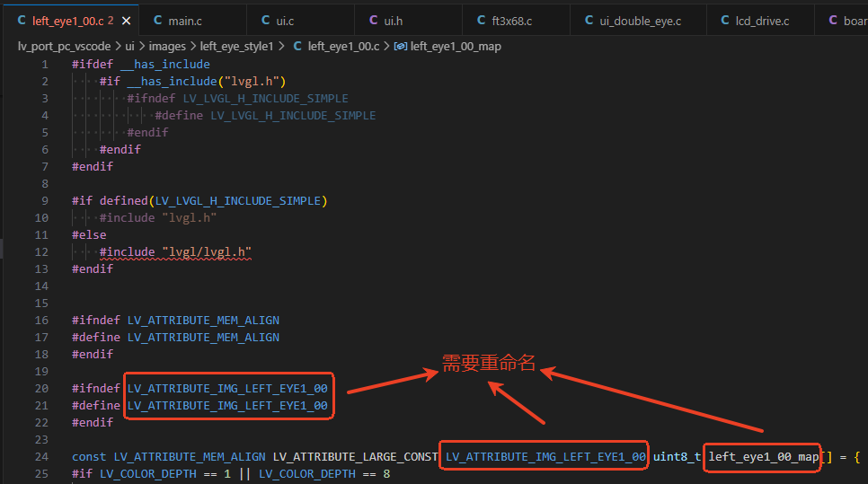Click LV_LVGL_H_INCLUDE_SIMPLE on the #ifndef line 3
Screen dimensions: 868x484
point(265,99)
